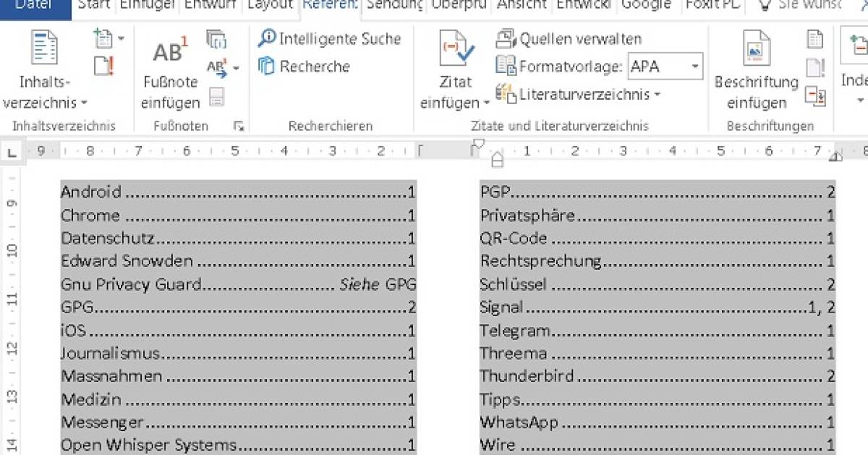Click the Wire index entry
The image size is (868, 455).
point(498,444)
